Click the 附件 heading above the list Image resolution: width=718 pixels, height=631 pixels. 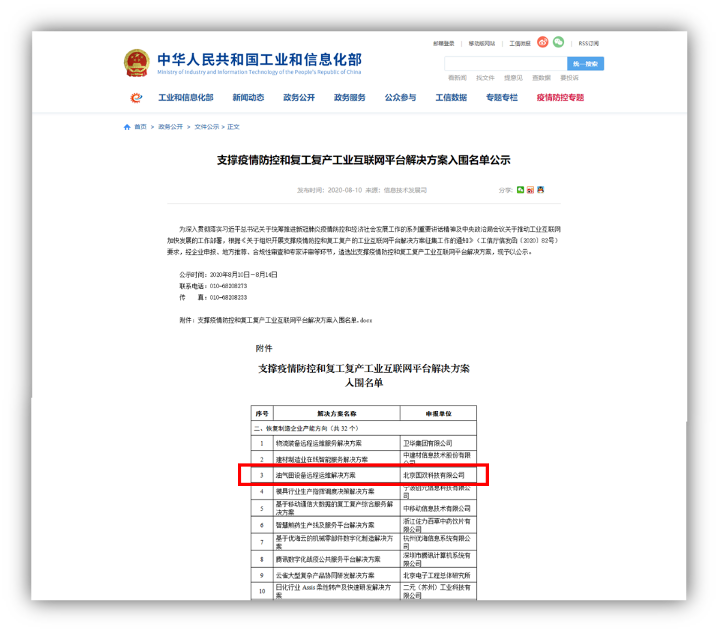(264, 348)
